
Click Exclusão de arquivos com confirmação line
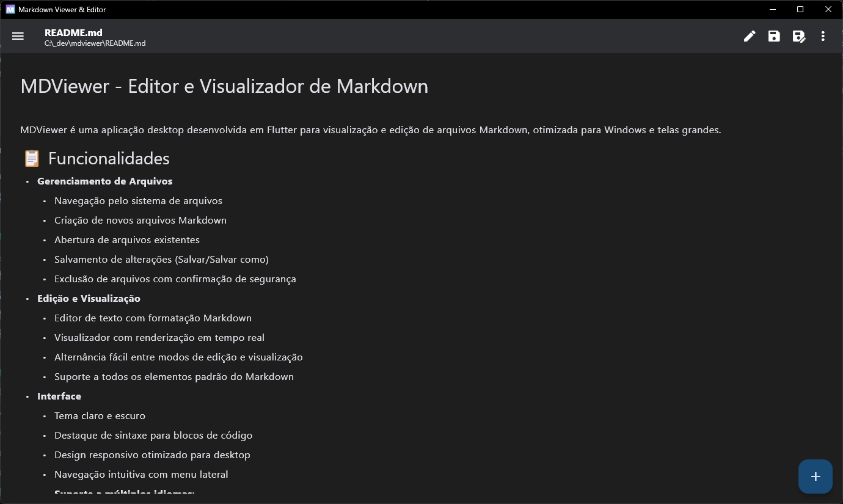175,279
